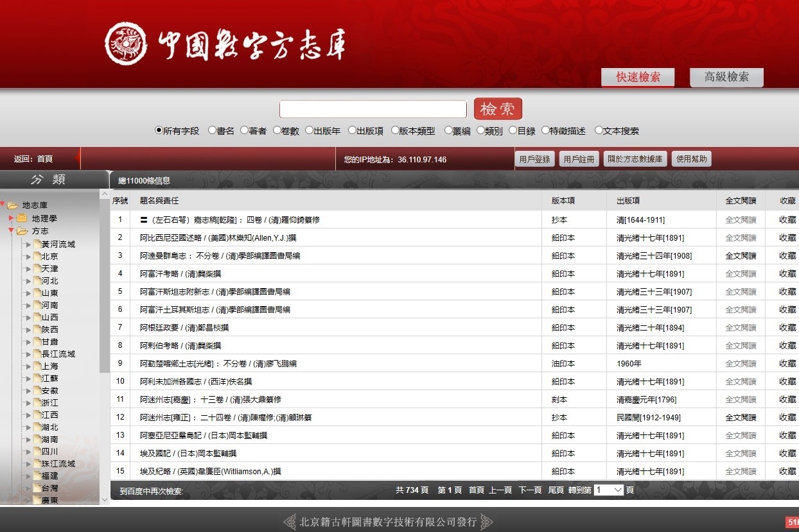Click the folder icon next to 浙江
The width and height of the screenshot is (799, 532).
click(37, 402)
